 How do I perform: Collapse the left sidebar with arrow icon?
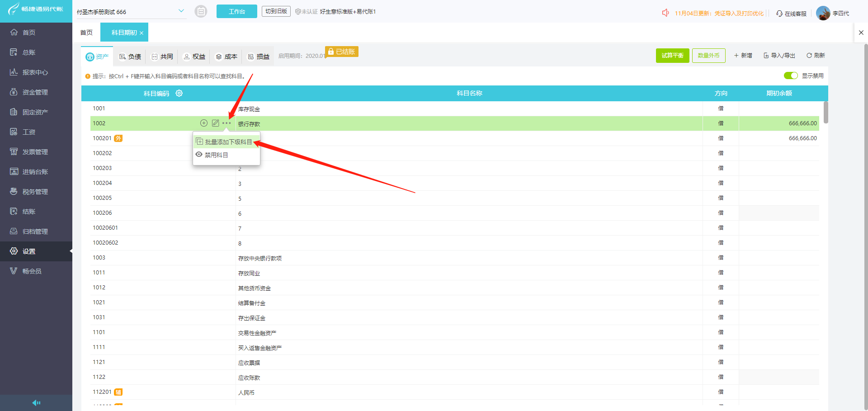tap(36, 403)
